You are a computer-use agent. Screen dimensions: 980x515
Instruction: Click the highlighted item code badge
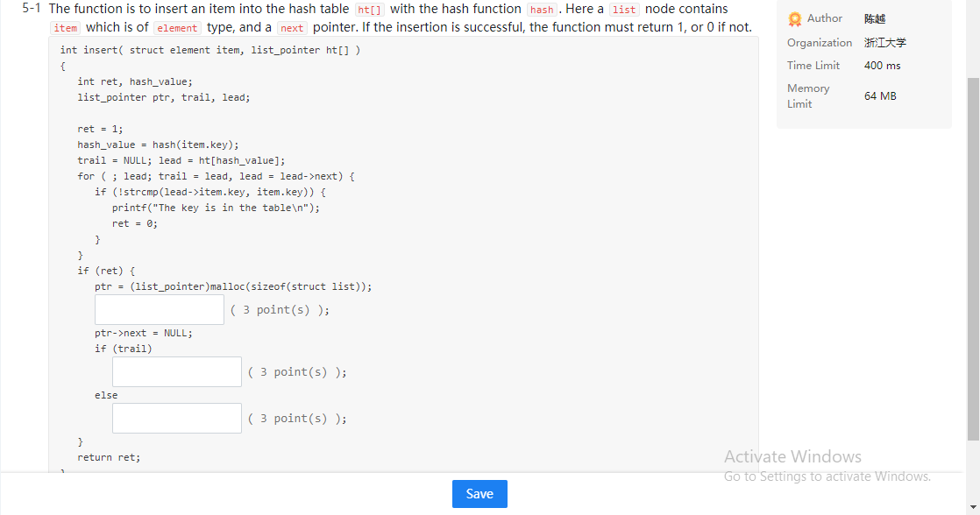65,27
